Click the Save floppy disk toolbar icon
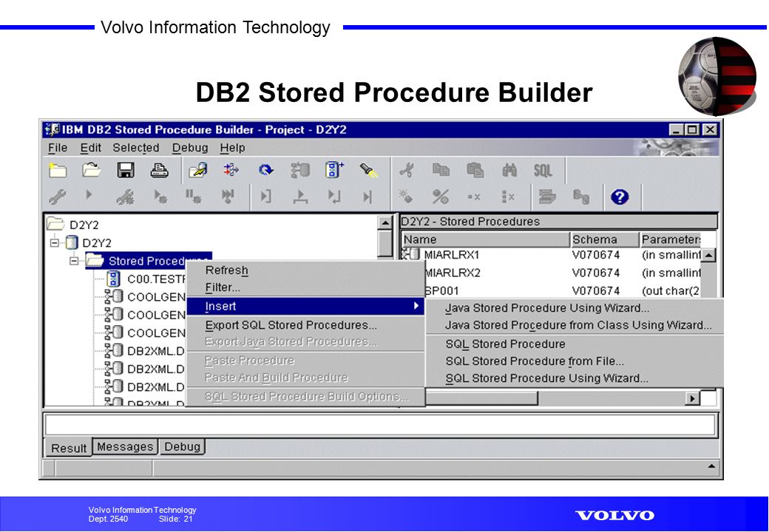The image size is (769, 532). coord(126,170)
